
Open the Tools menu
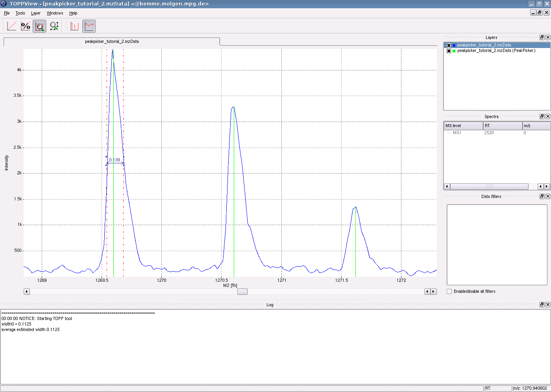(20, 13)
